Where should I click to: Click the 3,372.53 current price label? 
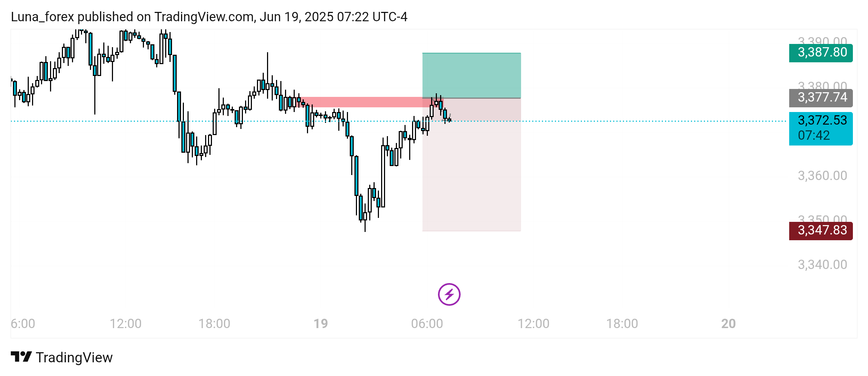coord(820,128)
